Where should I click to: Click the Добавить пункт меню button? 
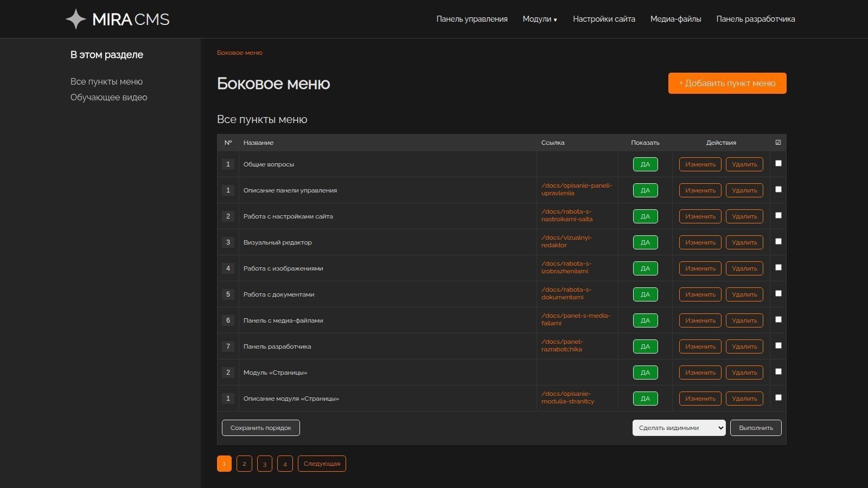727,83
